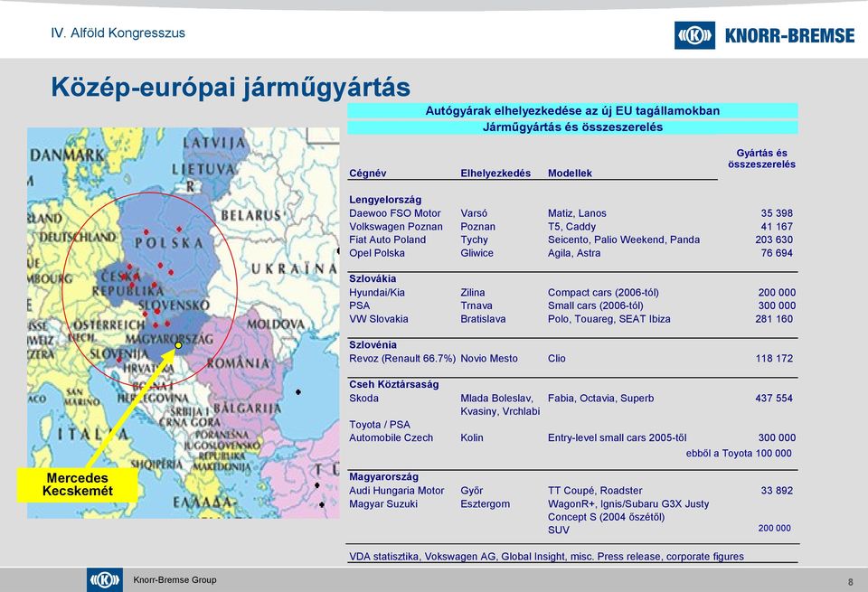Select the banner Autógyárak elhelyezkedése az új EU tagállamokban
Screen dimensions: 868x592
pyautogui.click(x=572, y=110)
